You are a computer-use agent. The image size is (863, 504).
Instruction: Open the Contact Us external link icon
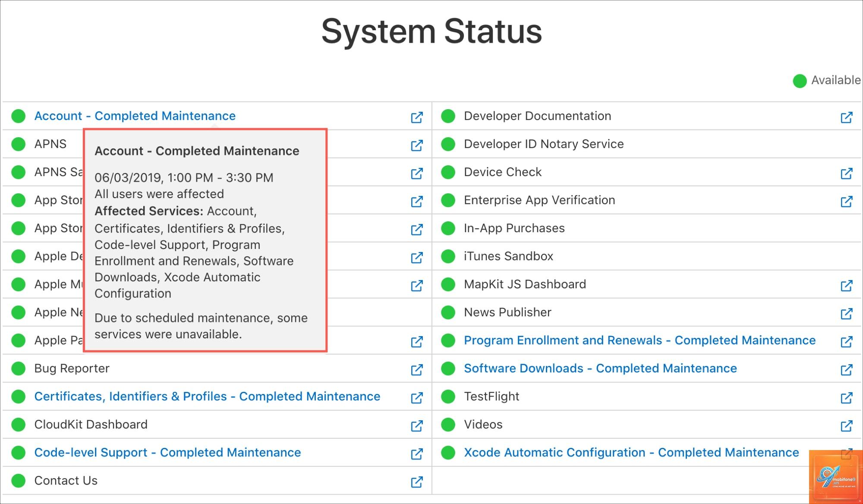tap(417, 482)
